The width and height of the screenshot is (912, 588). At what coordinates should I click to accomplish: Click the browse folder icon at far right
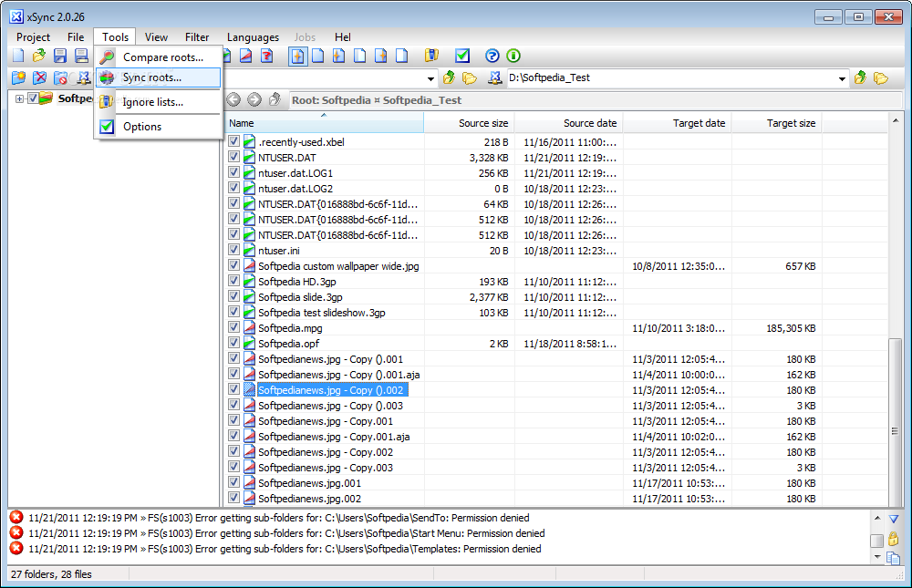click(x=881, y=77)
